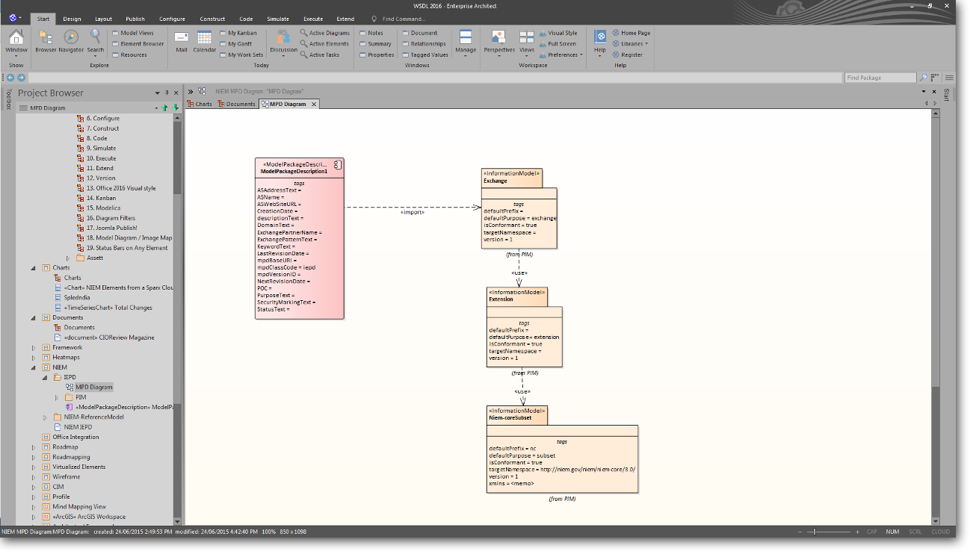Open Mail from the ribbon
979x560 pixels.
181,38
